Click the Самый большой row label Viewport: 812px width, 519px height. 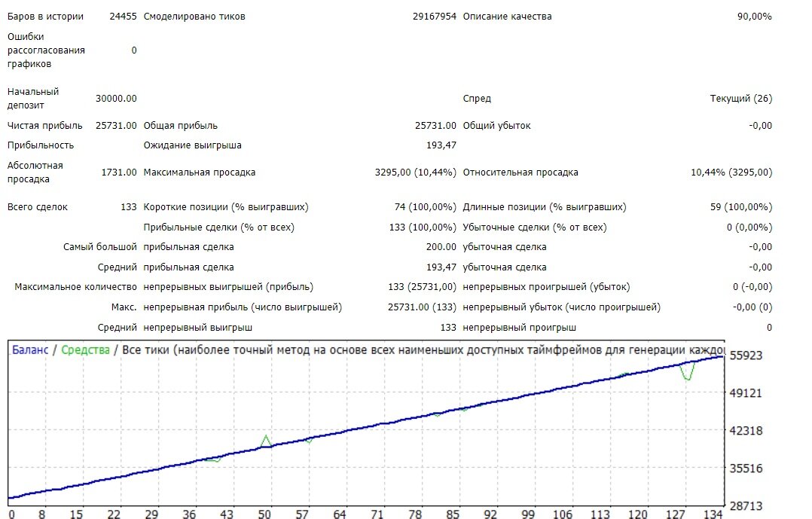(x=100, y=246)
